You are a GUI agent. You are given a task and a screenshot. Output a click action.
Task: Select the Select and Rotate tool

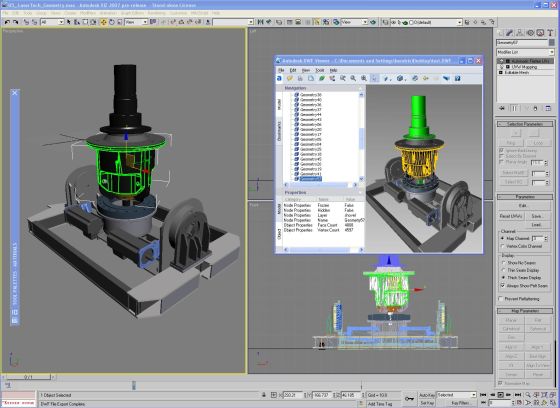click(x=111, y=22)
